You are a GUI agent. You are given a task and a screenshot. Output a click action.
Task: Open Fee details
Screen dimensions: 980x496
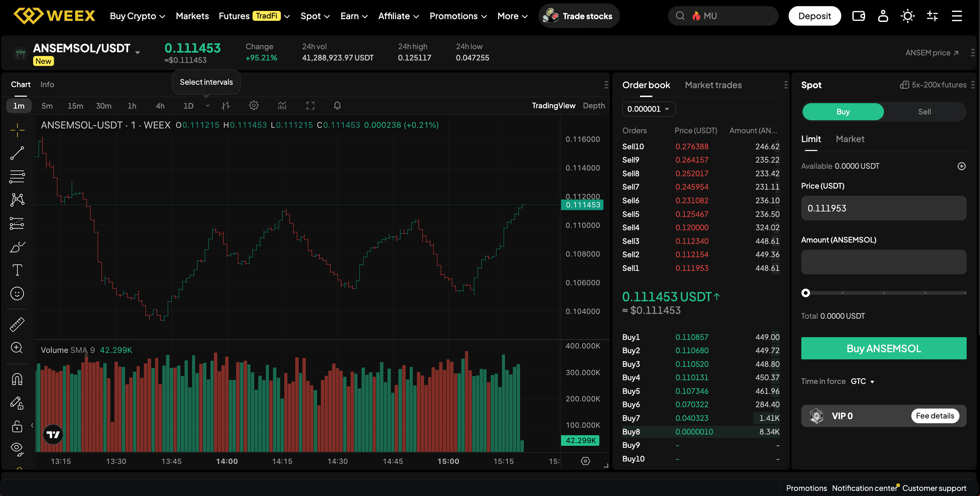point(935,416)
